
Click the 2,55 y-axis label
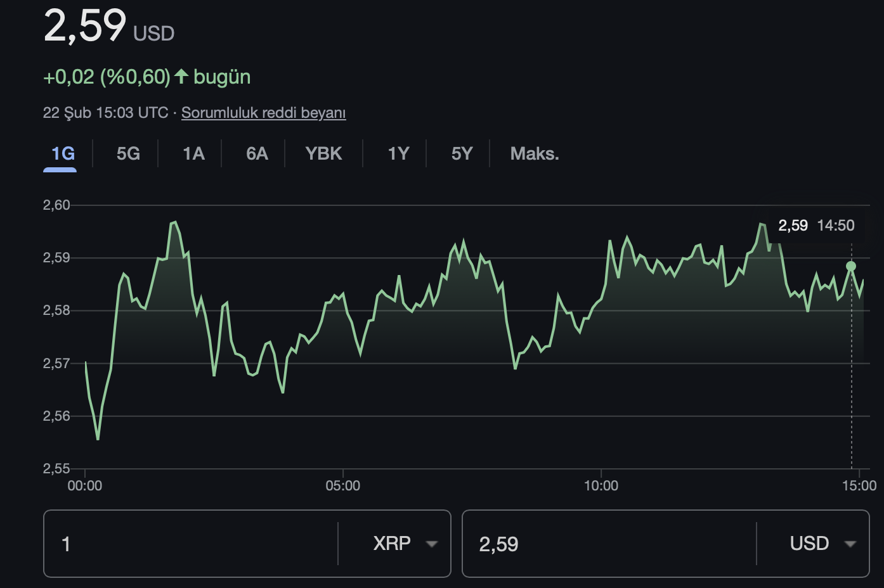pyautogui.click(x=56, y=469)
